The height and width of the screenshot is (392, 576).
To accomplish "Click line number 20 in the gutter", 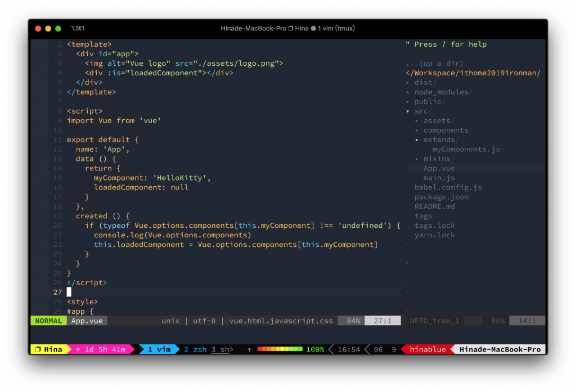I will pyautogui.click(x=58, y=226).
